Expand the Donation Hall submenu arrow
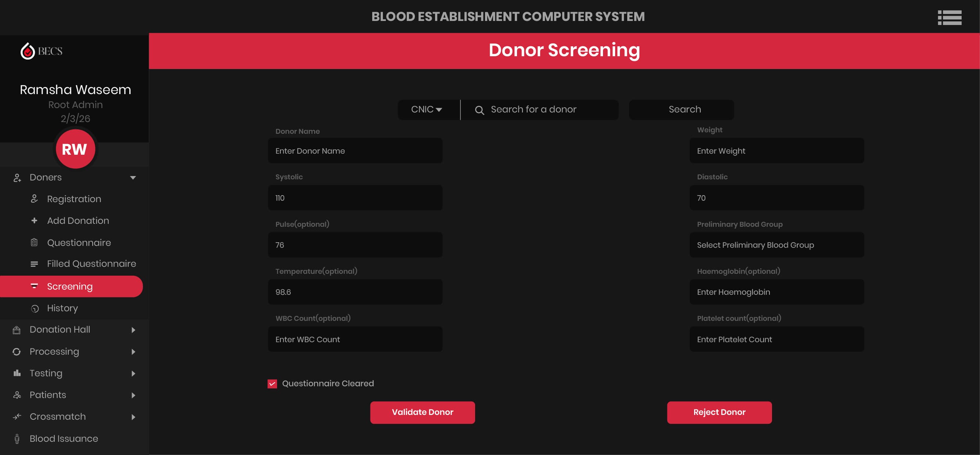The height and width of the screenshot is (455, 980). pyautogui.click(x=133, y=330)
